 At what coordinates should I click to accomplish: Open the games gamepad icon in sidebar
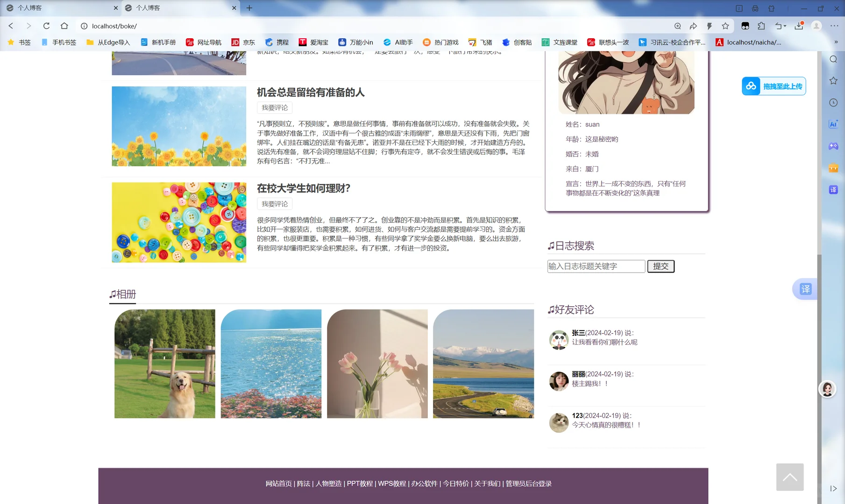833,146
